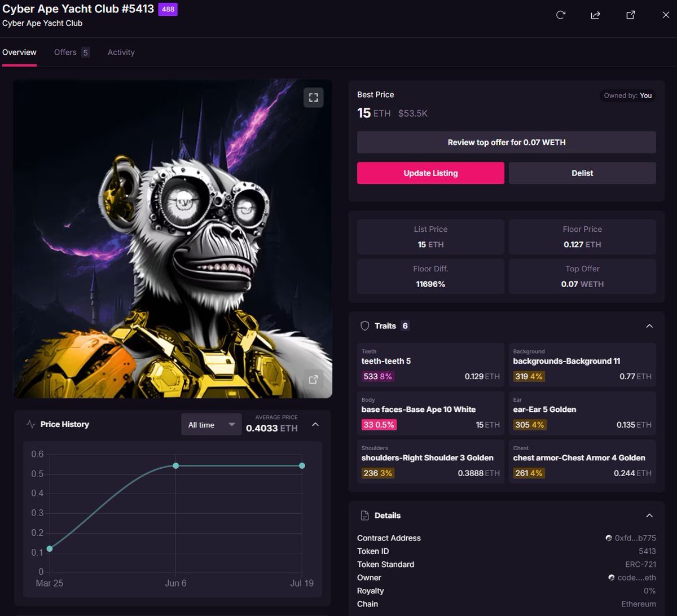This screenshot has height=616, width=677.
Task: Click the offers count badge 5
Action: [85, 52]
